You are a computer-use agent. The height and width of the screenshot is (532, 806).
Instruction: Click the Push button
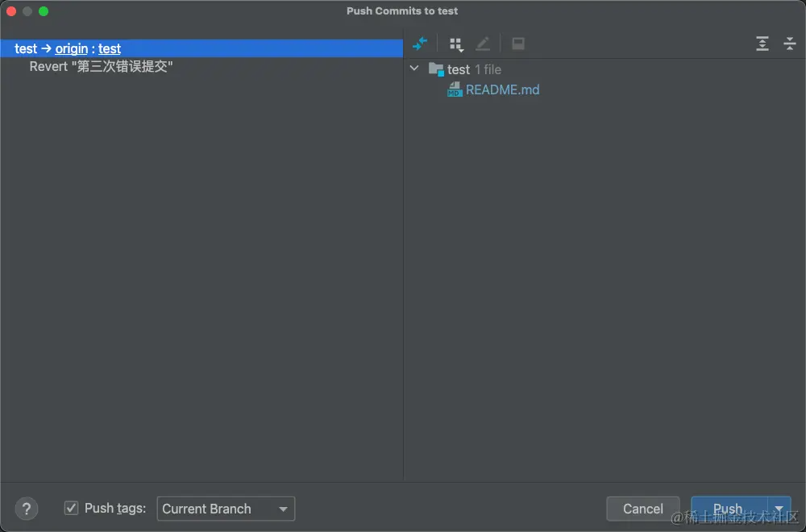[729, 509]
